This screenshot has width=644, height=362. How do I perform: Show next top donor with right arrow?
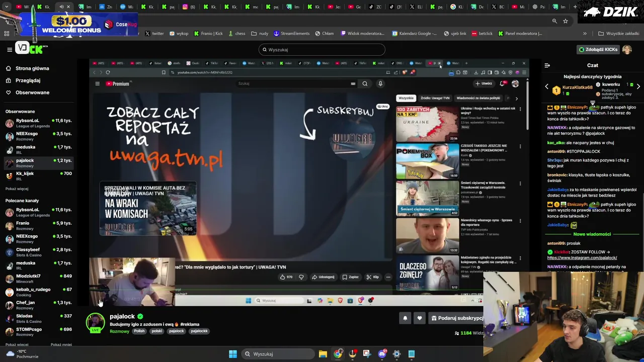click(x=638, y=86)
